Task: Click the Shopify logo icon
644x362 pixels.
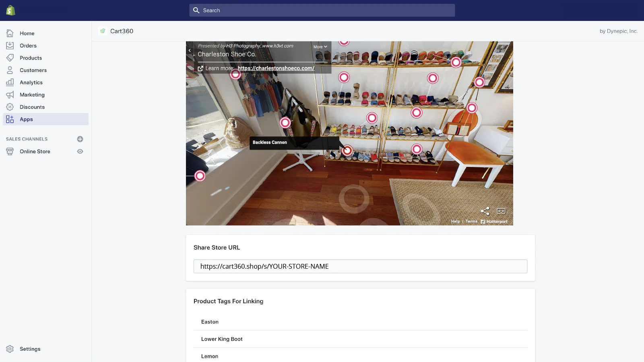Action: coord(10,10)
